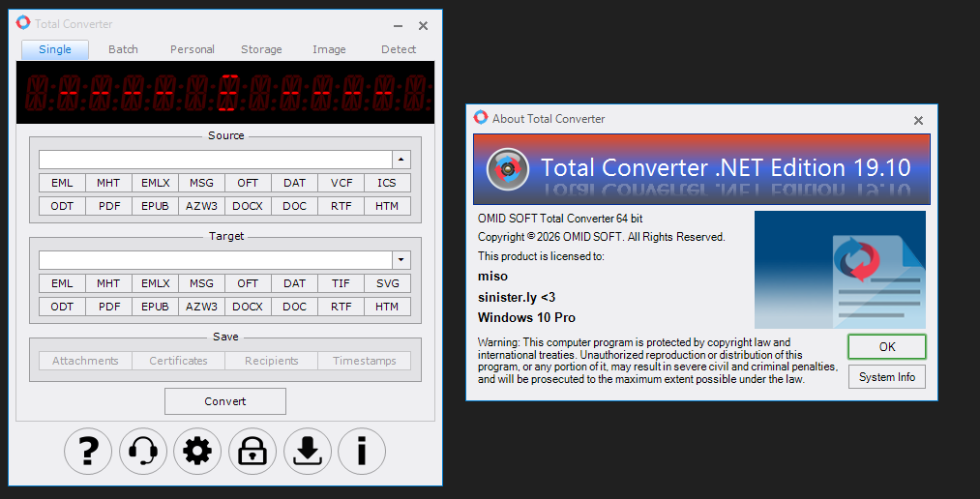Open the info "i" icon

coord(362,451)
